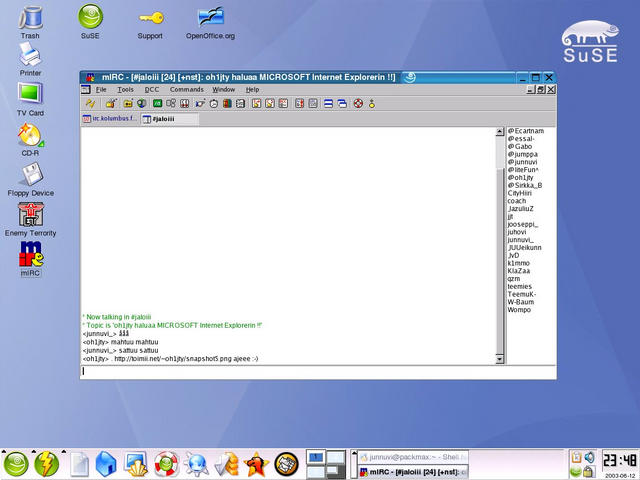Click the toolbar icon just left of the clock Timer icon
This screenshot has width=640, height=480.
point(200,104)
